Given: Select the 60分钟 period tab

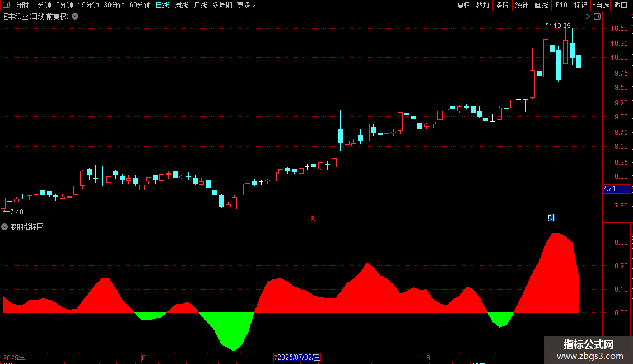Looking at the screenshot, I should [139, 5].
